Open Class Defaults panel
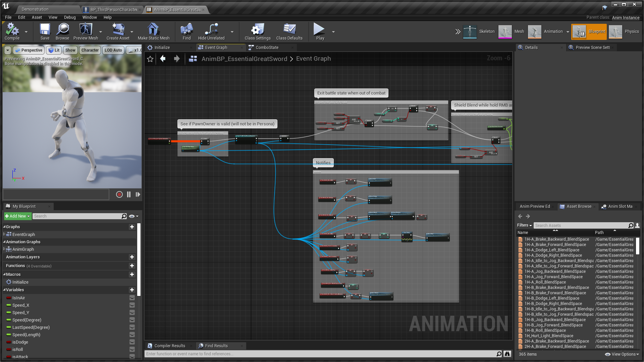This screenshot has height=362, width=644. coord(289,31)
